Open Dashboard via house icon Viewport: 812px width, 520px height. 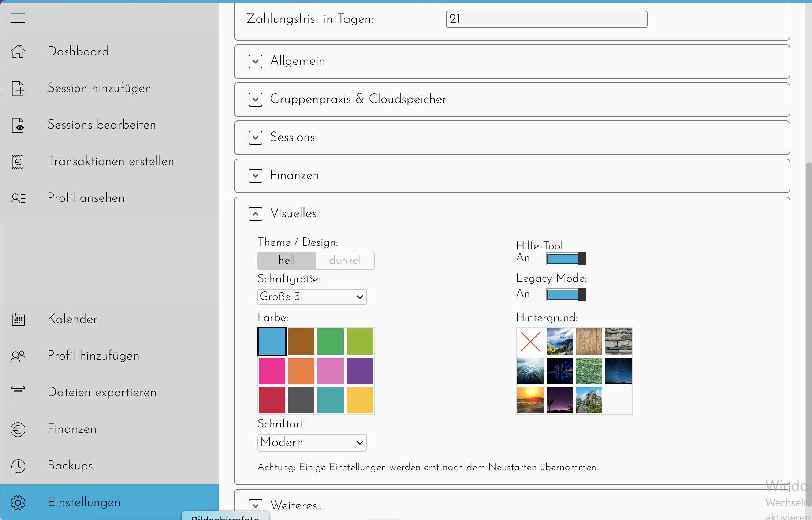click(18, 51)
